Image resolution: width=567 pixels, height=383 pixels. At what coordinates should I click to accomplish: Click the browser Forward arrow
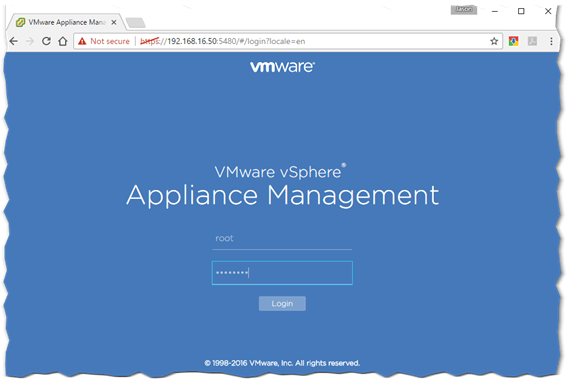[30, 41]
